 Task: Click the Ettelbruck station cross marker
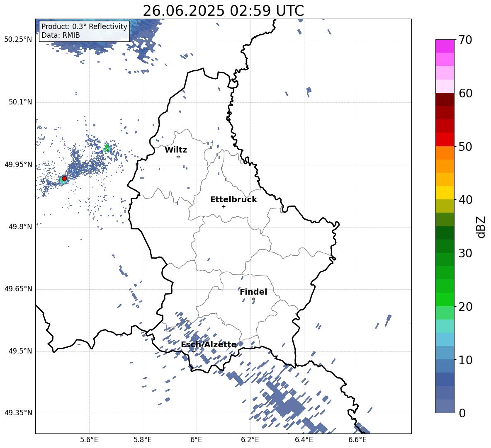tap(224, 206)
